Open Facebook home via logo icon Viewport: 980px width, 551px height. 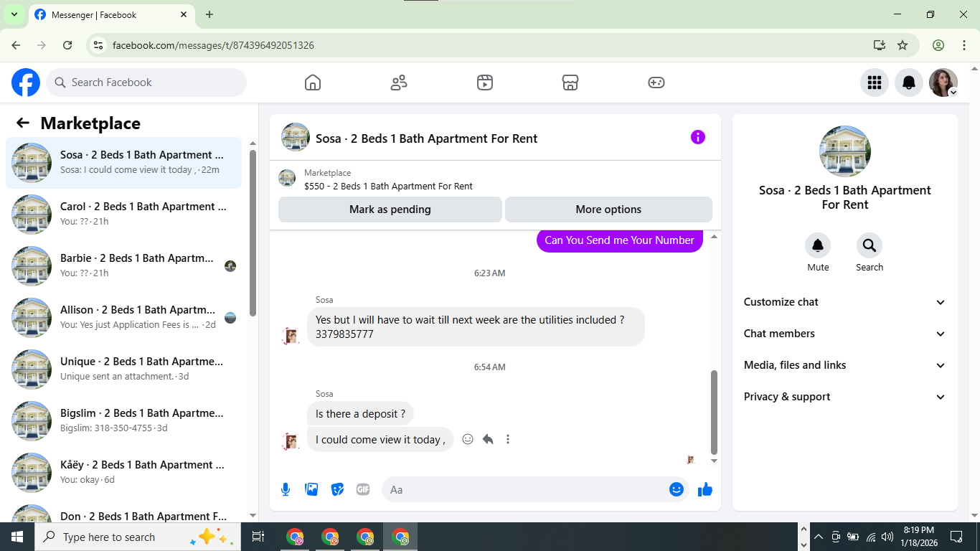coord(26,83)
